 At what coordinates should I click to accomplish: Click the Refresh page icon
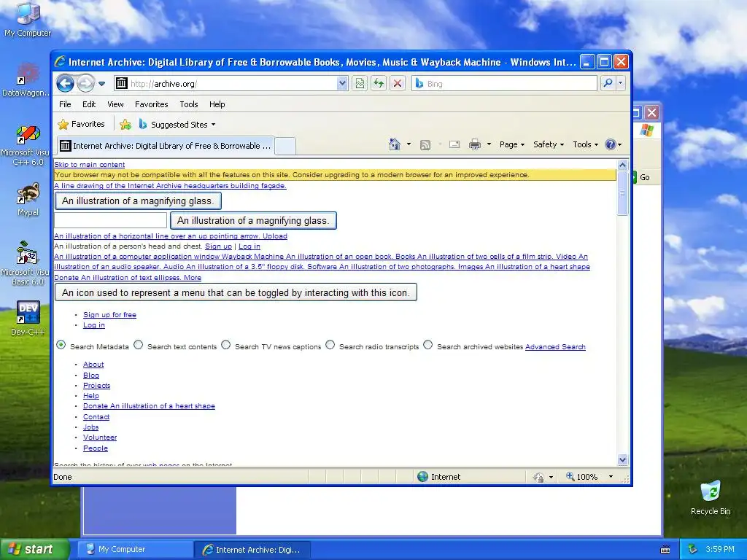click(x=379, y=84)
